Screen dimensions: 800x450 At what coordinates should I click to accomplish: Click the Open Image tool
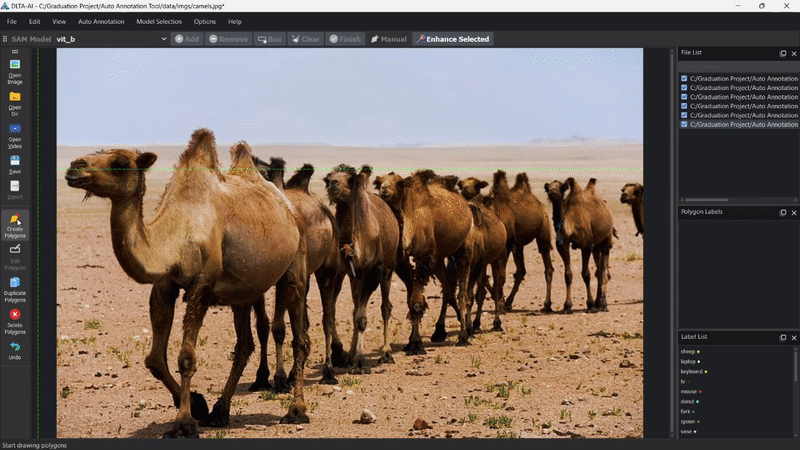tap(15, 72)
